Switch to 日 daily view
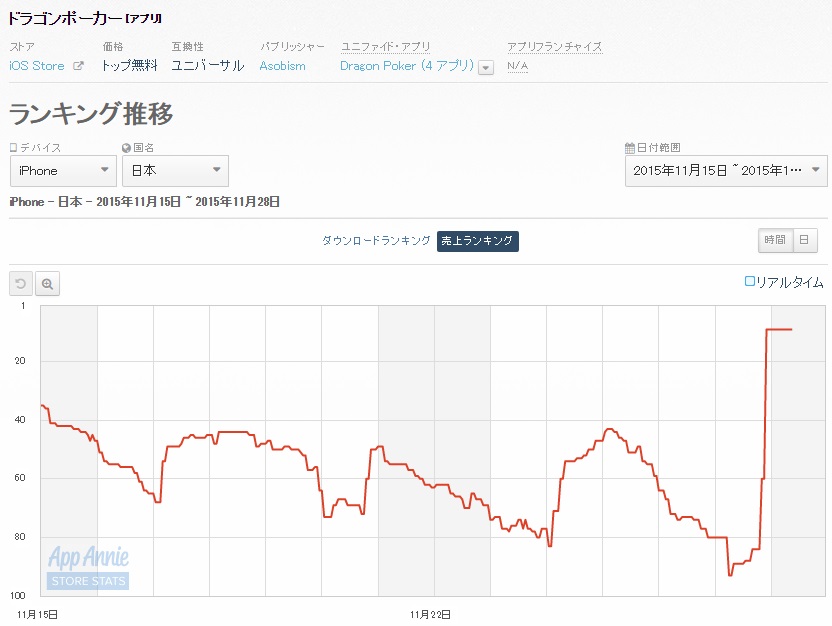The width and height of the screenshot is (832, 626). (804, 240)
